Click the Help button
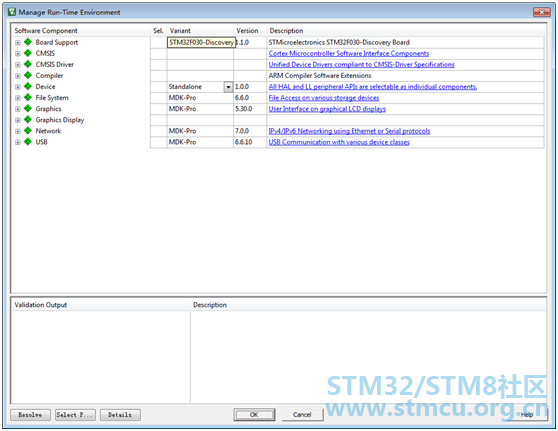The height and width of the screenshot is (431, 558). coord(527,415)
